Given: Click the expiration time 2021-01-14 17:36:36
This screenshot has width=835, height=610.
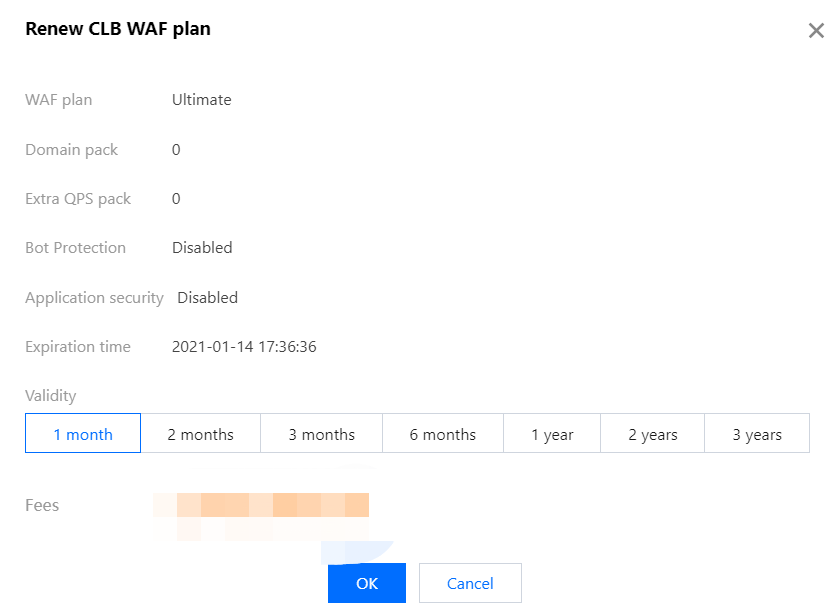Looking at the screenshot, I should (244, 347).
